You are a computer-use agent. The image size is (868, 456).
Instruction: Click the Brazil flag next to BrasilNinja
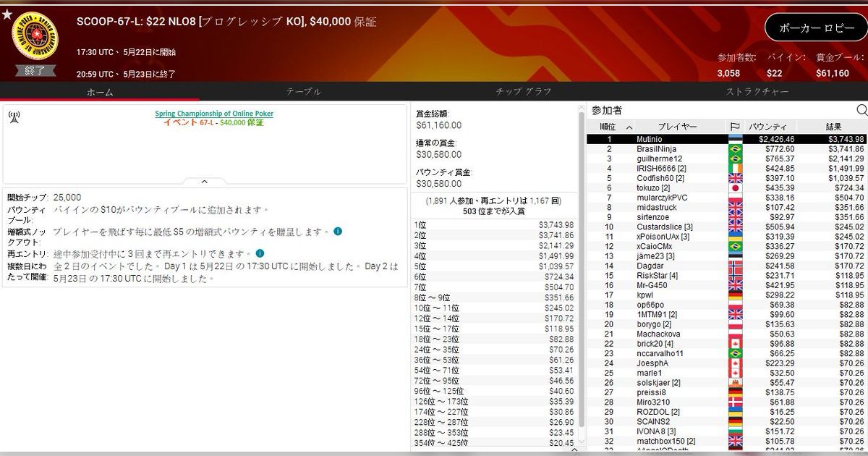[736, 148]
